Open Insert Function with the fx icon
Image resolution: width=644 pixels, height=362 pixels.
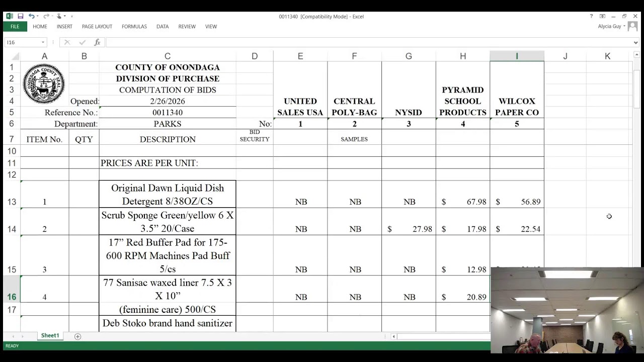pyautogui.click(x=97, y=43)
